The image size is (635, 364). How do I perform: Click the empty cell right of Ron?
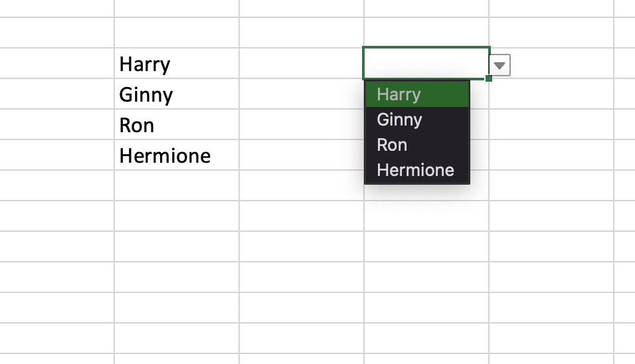pos(302,124)
